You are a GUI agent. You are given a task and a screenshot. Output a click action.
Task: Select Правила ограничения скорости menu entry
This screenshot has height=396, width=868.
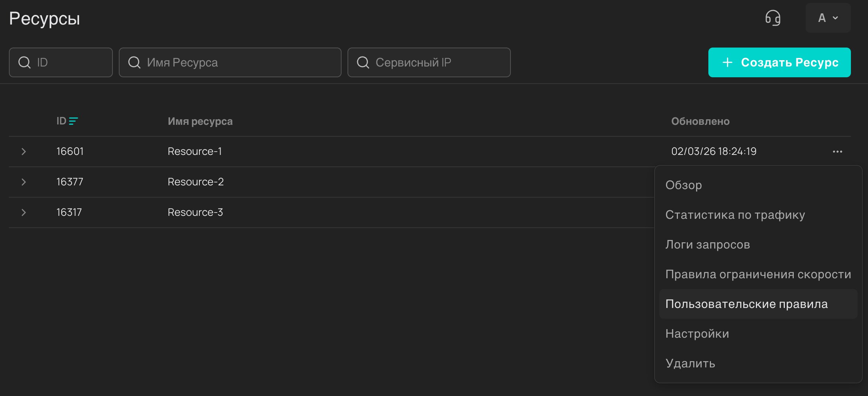[758, 274]
